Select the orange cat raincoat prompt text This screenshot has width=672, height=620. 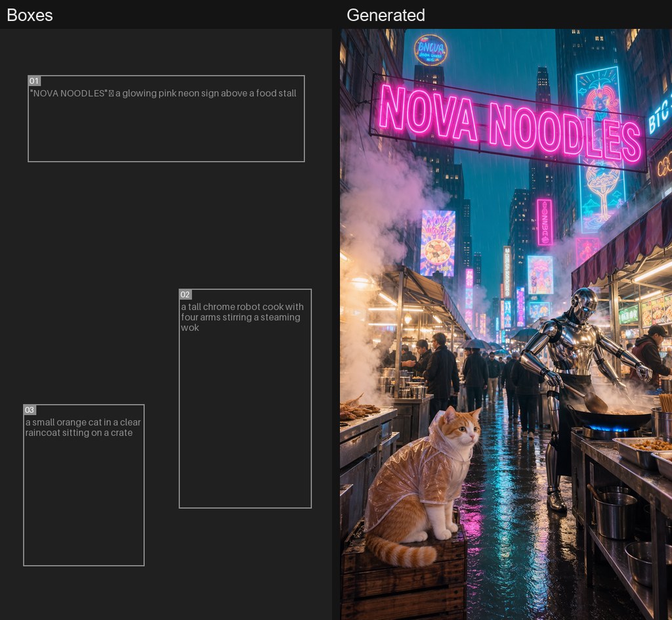click(x=83, y=428)
